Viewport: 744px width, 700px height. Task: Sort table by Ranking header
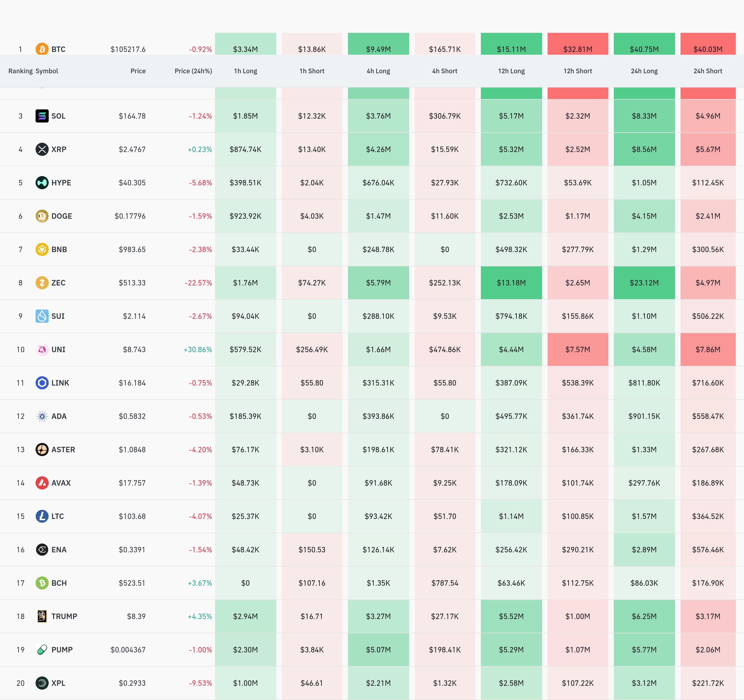(x=20, y=71)
